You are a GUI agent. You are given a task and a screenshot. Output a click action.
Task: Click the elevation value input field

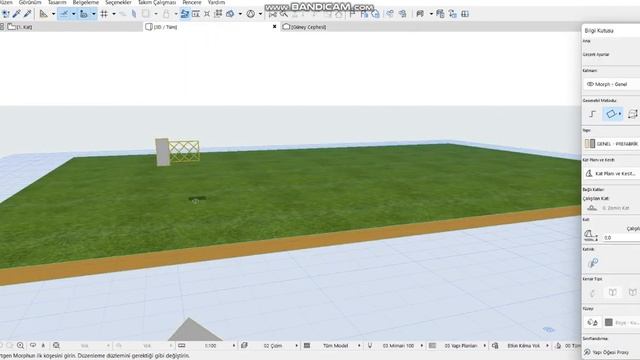click(x=621, y=238)
